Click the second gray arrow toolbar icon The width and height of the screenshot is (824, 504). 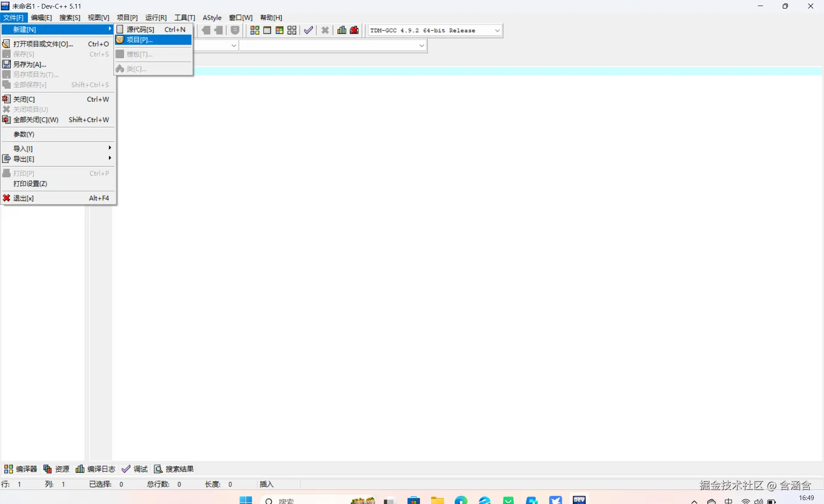click(219, 30)
